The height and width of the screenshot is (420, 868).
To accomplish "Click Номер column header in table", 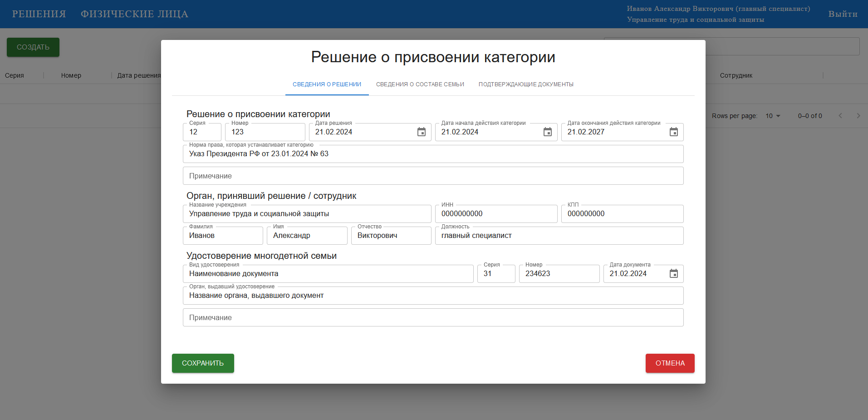I will coord(71,75).
